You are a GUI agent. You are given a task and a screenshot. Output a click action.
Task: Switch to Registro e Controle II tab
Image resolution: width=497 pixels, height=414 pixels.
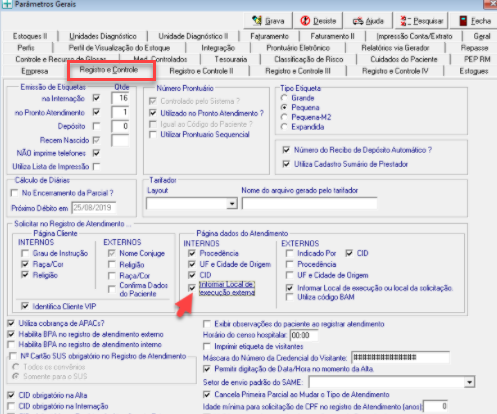tap(201, 71)
